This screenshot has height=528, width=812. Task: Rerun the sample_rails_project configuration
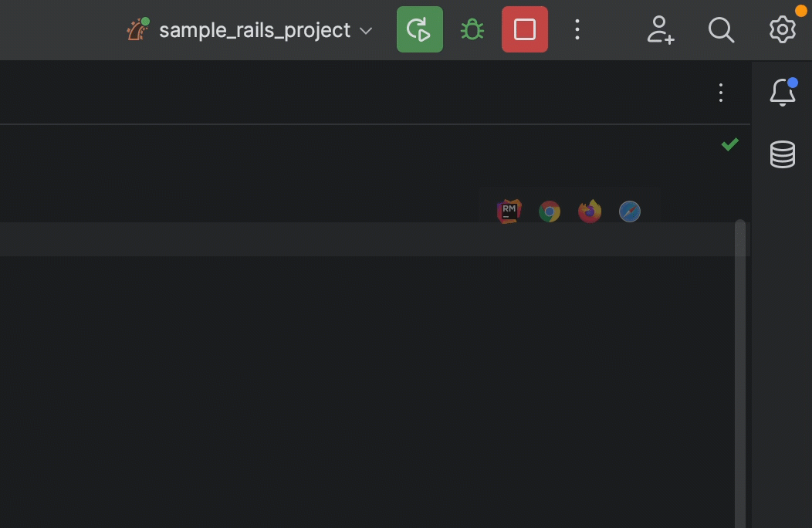[419, 30]
